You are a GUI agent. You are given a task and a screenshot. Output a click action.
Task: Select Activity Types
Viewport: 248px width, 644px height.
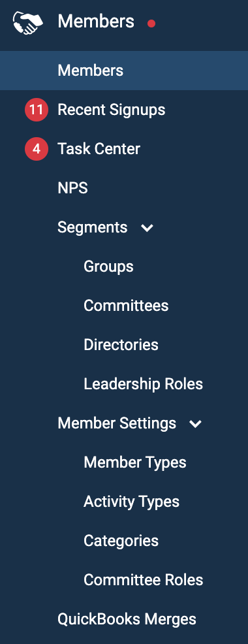(131, 502)
